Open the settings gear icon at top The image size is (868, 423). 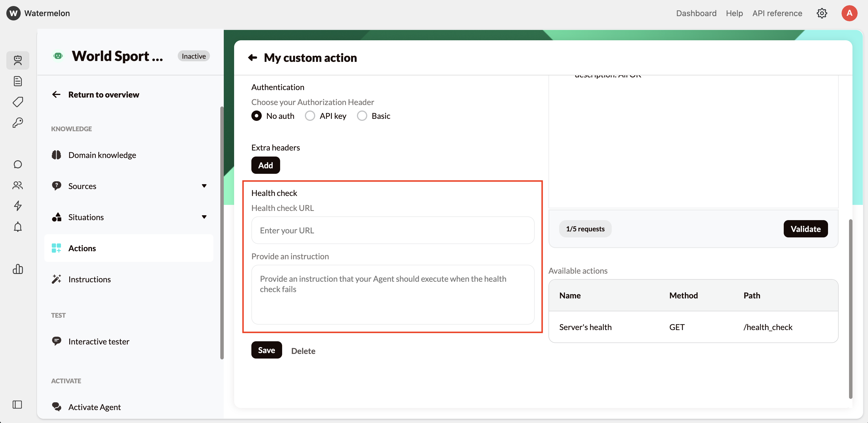[821, 13]
